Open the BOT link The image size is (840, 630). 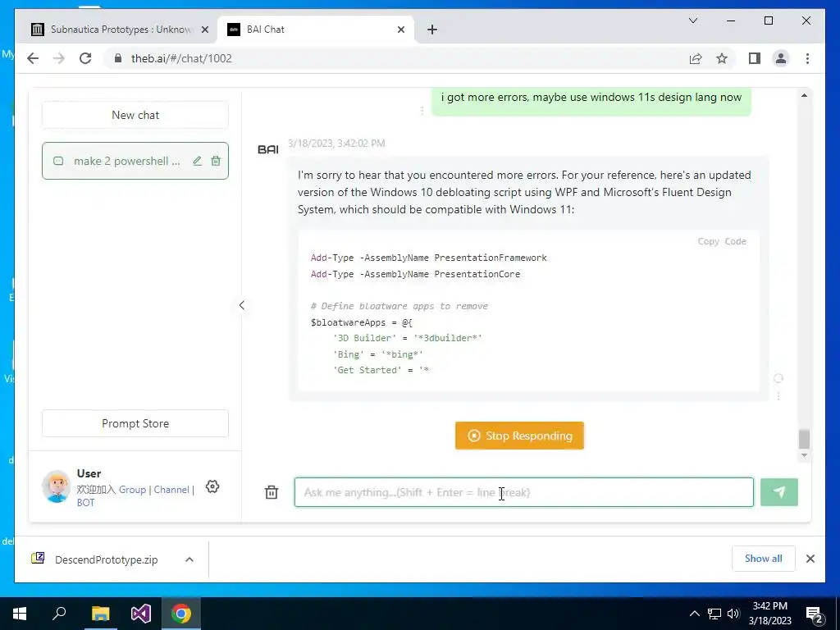(85, 503)
